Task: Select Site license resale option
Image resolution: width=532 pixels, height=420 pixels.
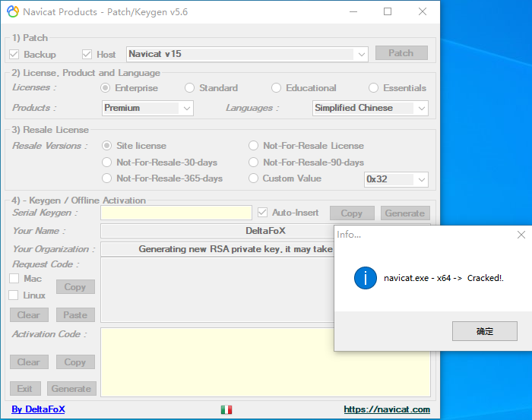Action: point(106,145)
